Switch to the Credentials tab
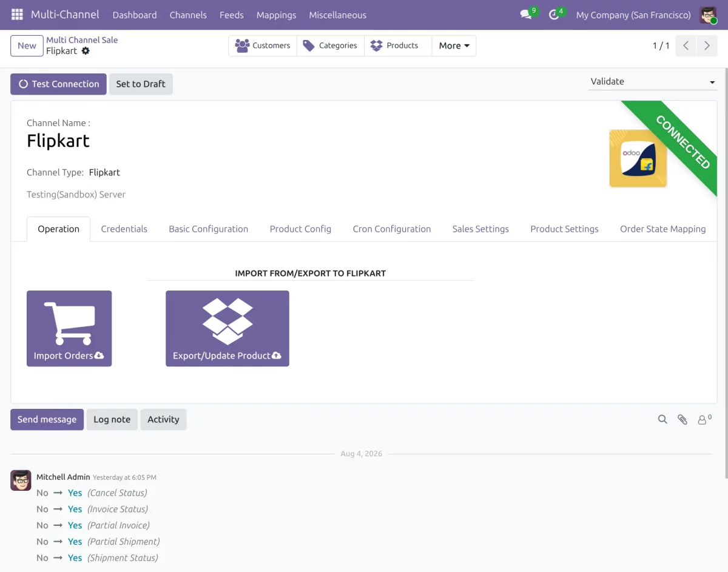 pyautogui.click(x=124, y=229)
